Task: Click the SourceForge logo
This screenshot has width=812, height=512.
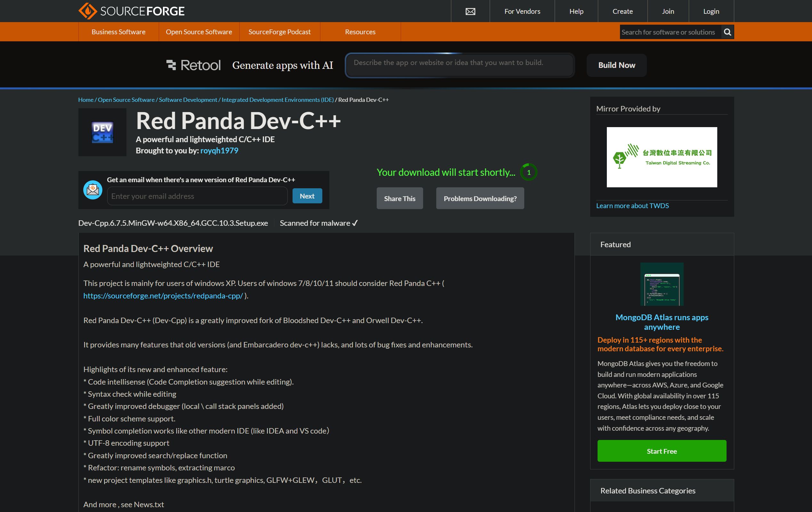Action: click(x=132, y=11)
